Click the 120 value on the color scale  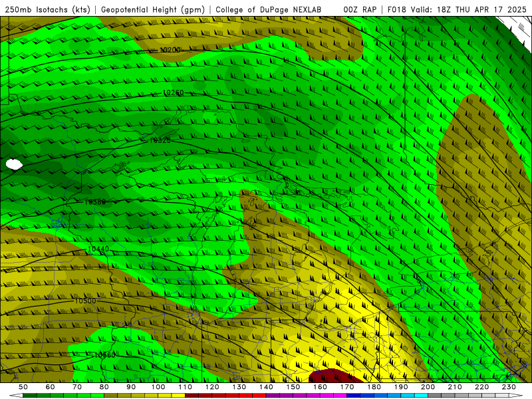point(212,387)
